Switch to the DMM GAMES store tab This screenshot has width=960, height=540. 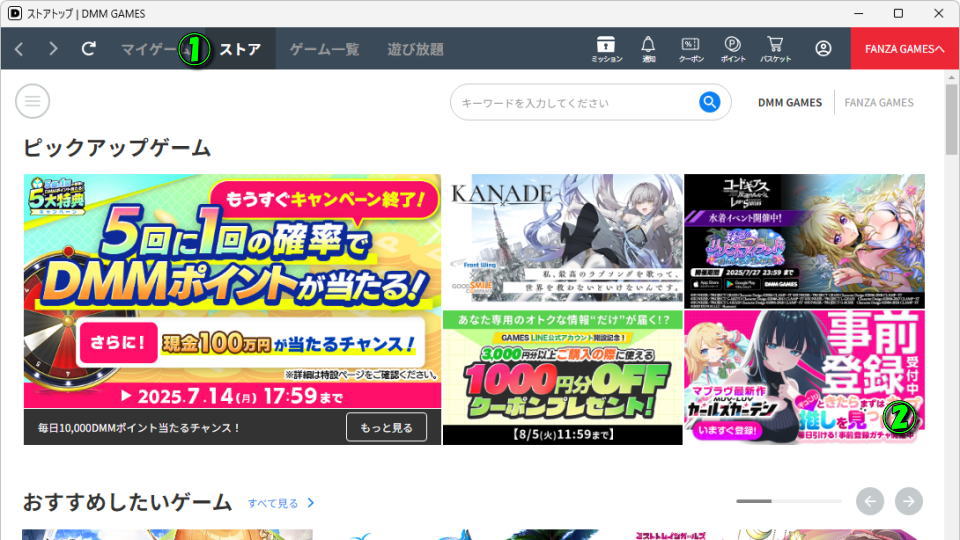click(x=790, y=103)
